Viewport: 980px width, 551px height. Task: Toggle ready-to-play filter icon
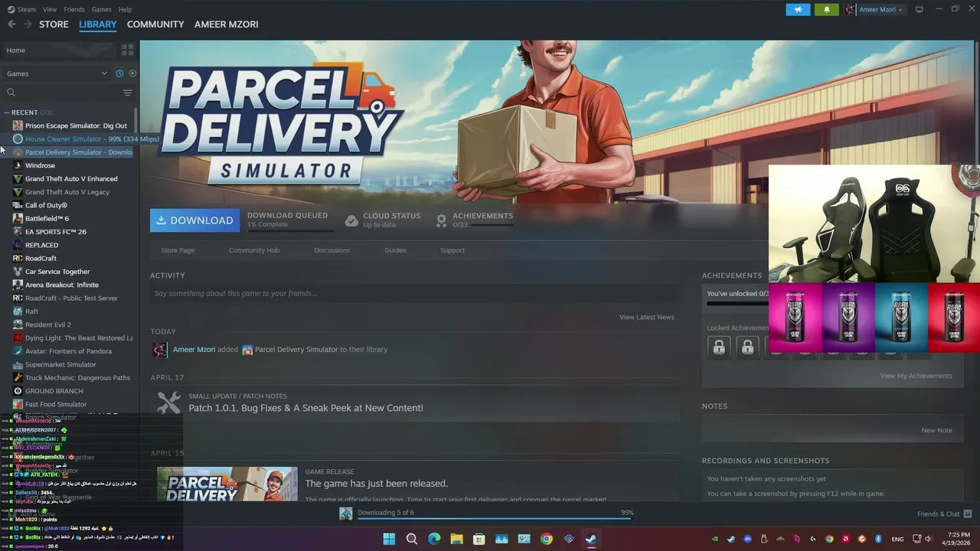[132, 73]
